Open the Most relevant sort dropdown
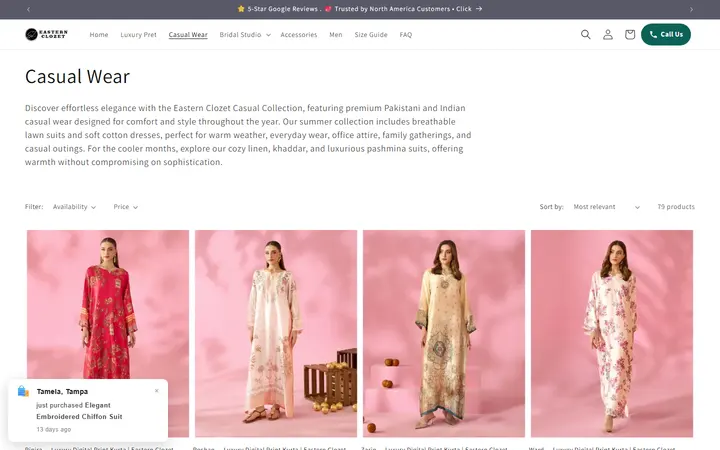 tap(606, 207)
